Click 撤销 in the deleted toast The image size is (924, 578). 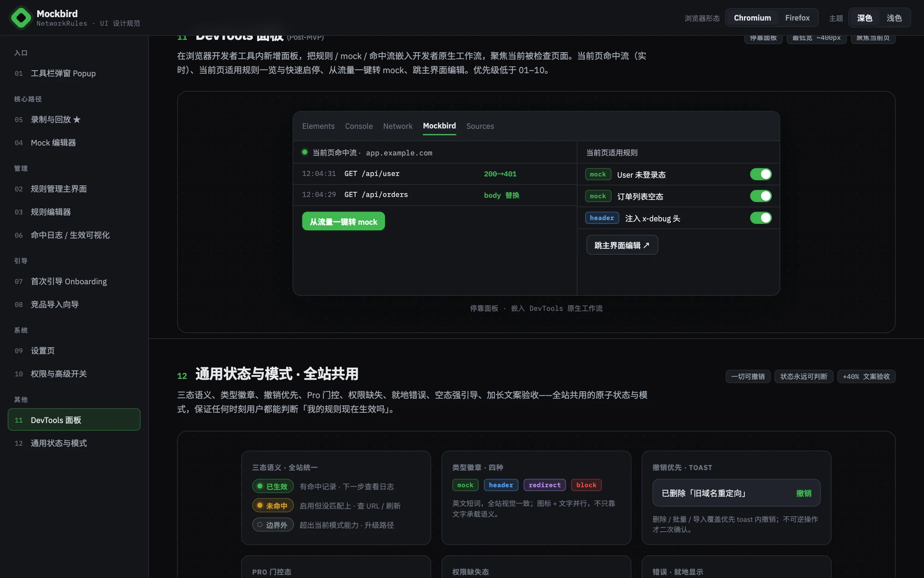click(804, 493)
